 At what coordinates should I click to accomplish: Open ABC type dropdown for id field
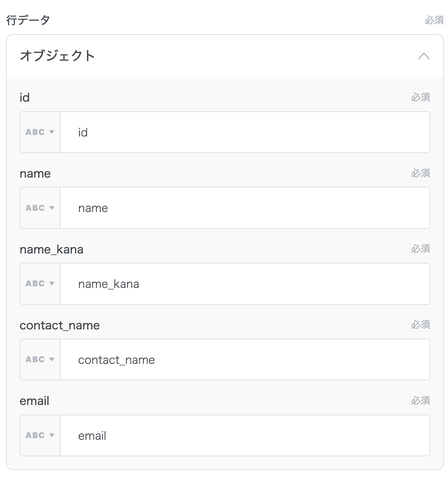click(x=40, y=132)
